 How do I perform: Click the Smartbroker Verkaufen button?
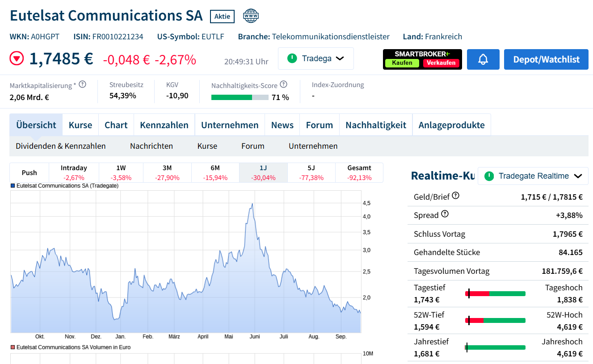click(x=441, y=63)
